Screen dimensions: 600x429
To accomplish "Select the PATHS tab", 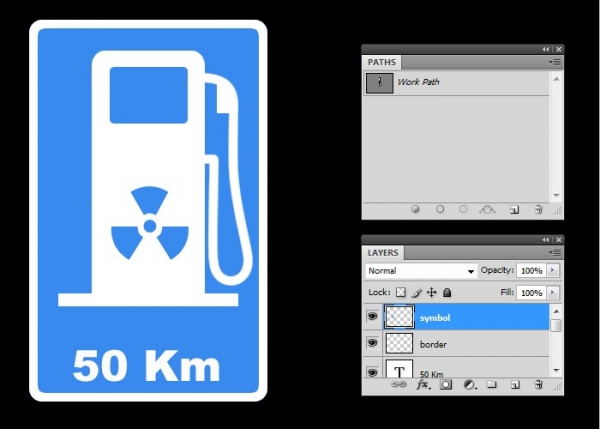I will tap(382, 62).
